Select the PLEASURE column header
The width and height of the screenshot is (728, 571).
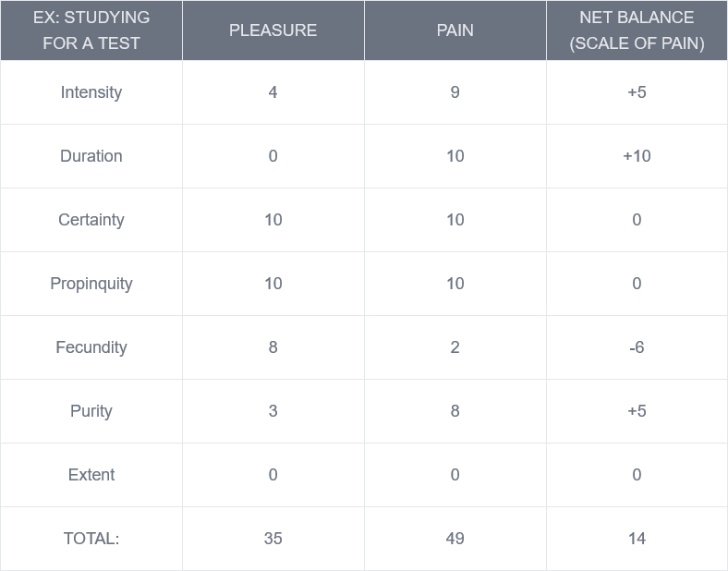273,30
